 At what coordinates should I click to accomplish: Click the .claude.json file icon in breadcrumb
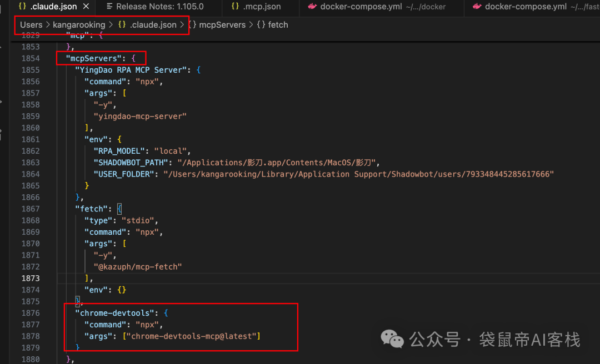tap(122, 25)
